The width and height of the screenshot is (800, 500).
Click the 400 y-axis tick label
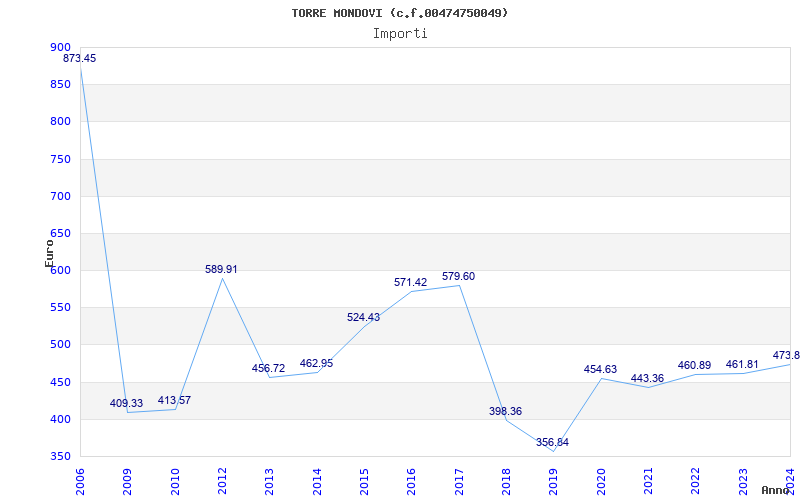coord(60,419)
